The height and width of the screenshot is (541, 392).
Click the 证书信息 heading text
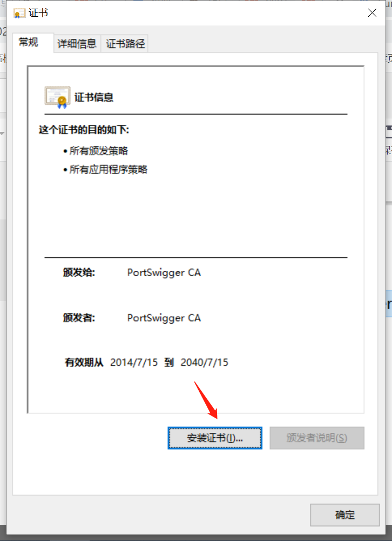point(94,97)
